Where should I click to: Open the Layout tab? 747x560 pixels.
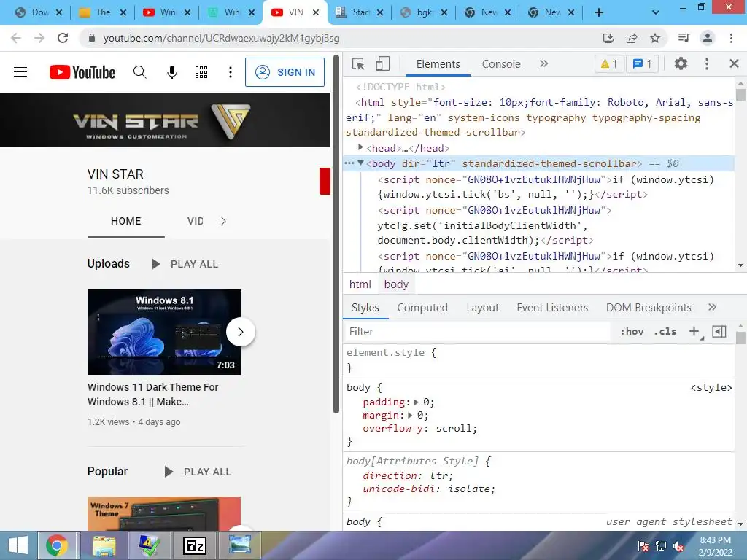coord(483,308)
